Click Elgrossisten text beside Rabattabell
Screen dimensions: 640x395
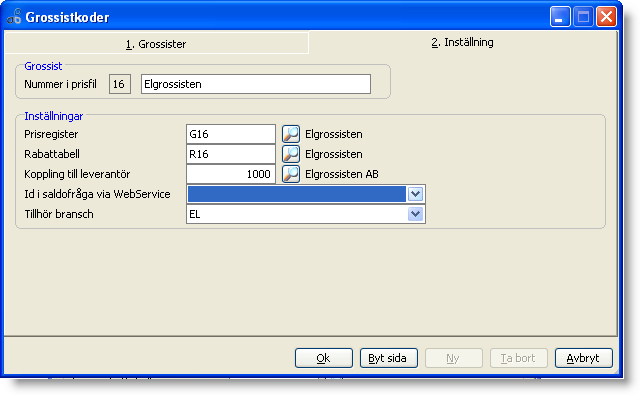[333, 154]
